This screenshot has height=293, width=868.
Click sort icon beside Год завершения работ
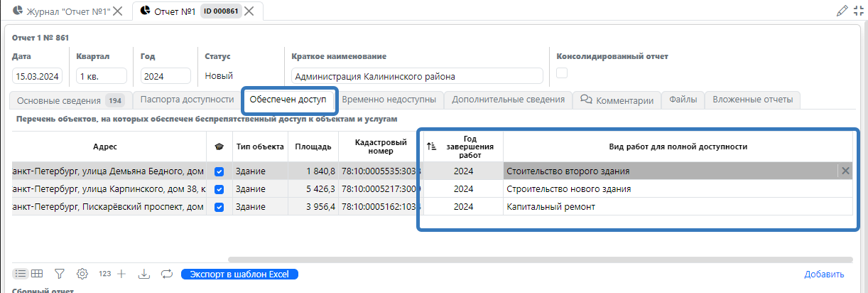coord(430,146)
